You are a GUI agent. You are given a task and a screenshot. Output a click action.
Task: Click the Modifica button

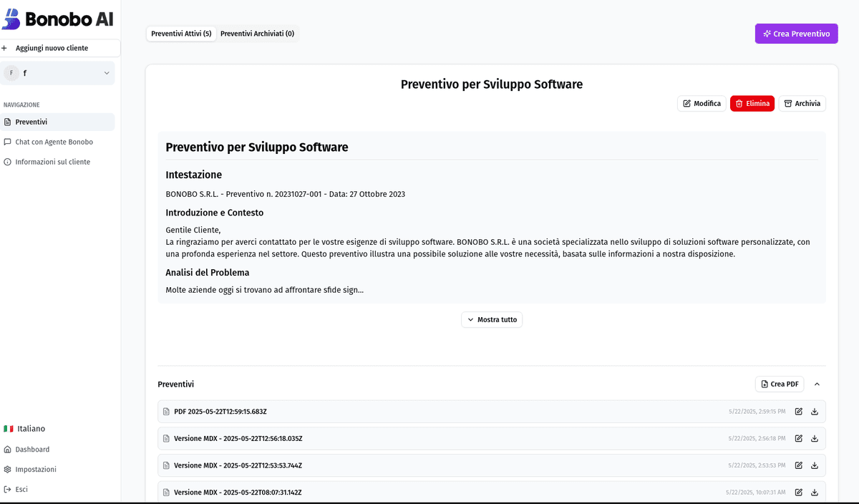[702, 104]
